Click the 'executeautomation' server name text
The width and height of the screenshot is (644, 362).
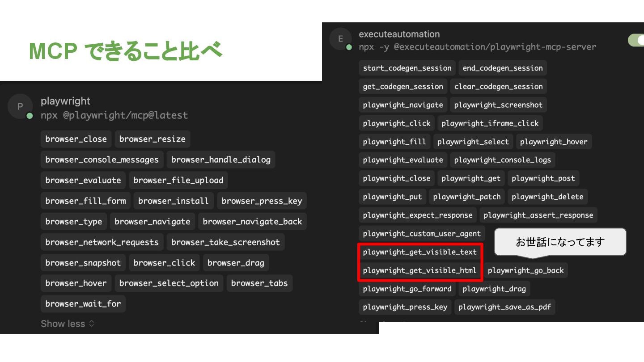point(399,34)
